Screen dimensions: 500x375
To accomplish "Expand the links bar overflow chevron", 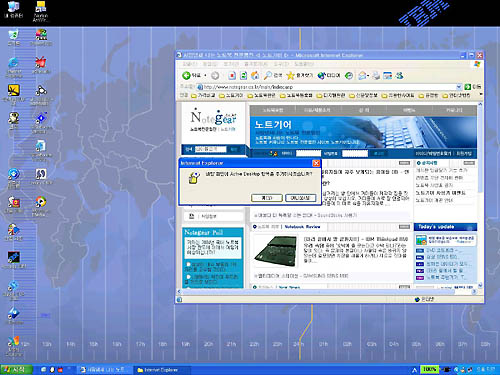I will coord(481,95).
